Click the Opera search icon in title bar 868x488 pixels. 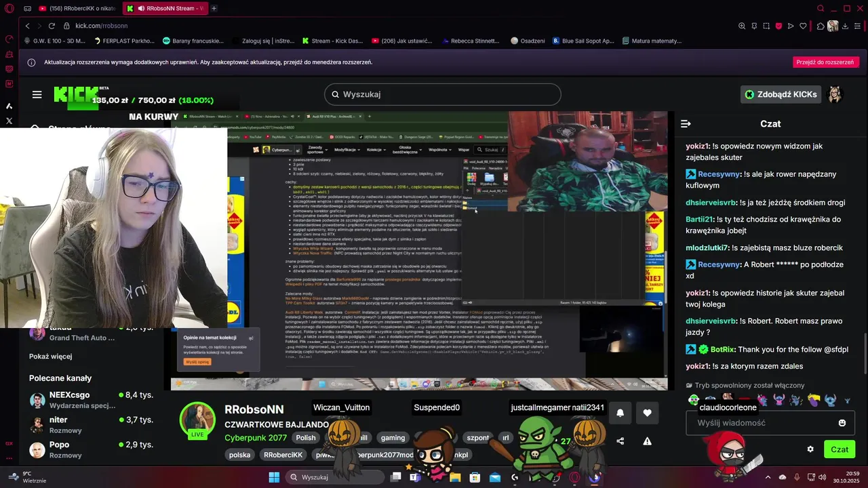point(821,8)
